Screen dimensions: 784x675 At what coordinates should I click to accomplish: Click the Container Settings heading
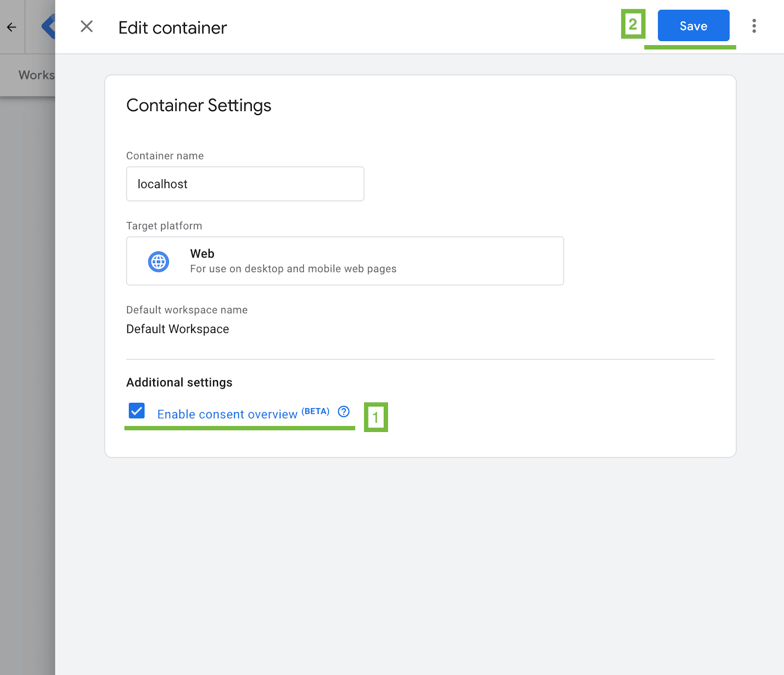pyautogui.click(x=199, y=105)
